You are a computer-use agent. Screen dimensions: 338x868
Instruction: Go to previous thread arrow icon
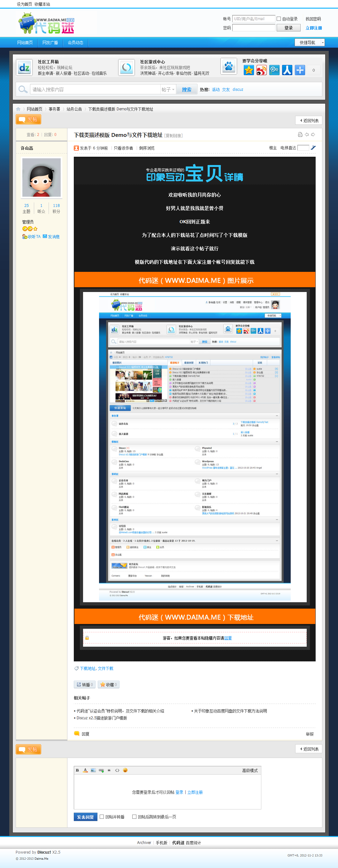tap(307, 134)
